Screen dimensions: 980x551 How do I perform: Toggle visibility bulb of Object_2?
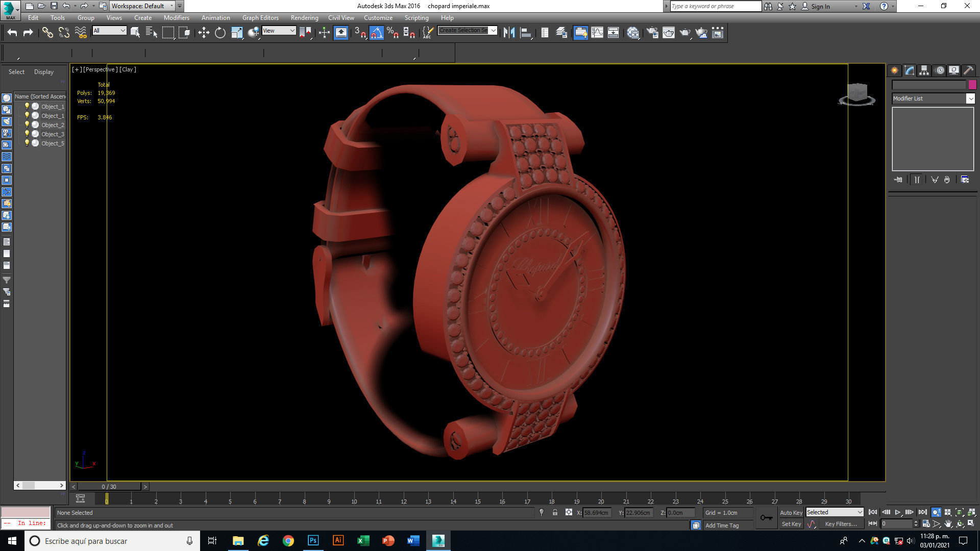[x=27, y=124]
